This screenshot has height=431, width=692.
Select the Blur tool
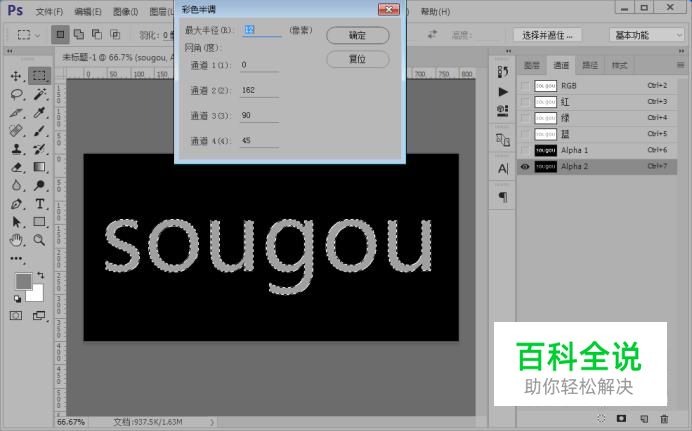(16, 185)
